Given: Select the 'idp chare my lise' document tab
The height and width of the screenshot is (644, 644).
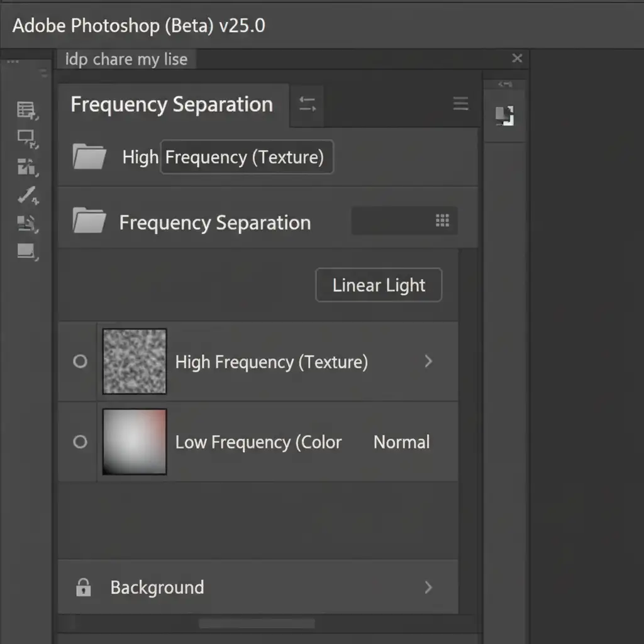Looking at the screenshot, I should [126, 60].
